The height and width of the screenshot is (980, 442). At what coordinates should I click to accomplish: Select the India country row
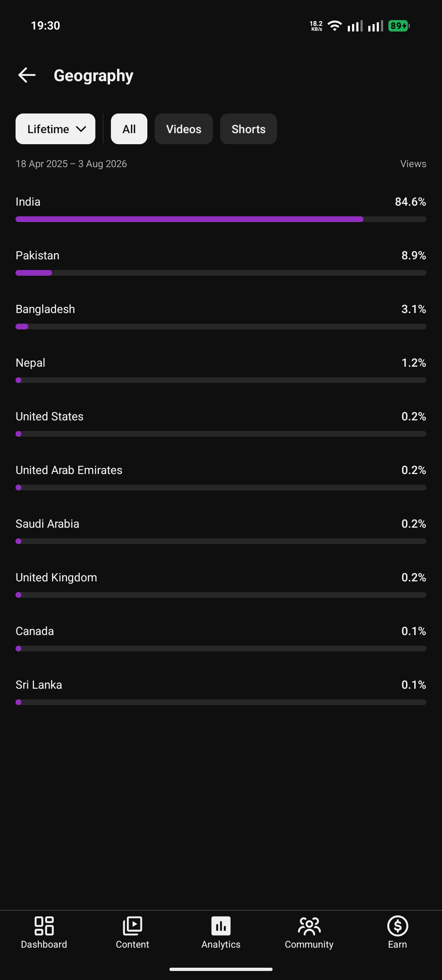(221, 209)
